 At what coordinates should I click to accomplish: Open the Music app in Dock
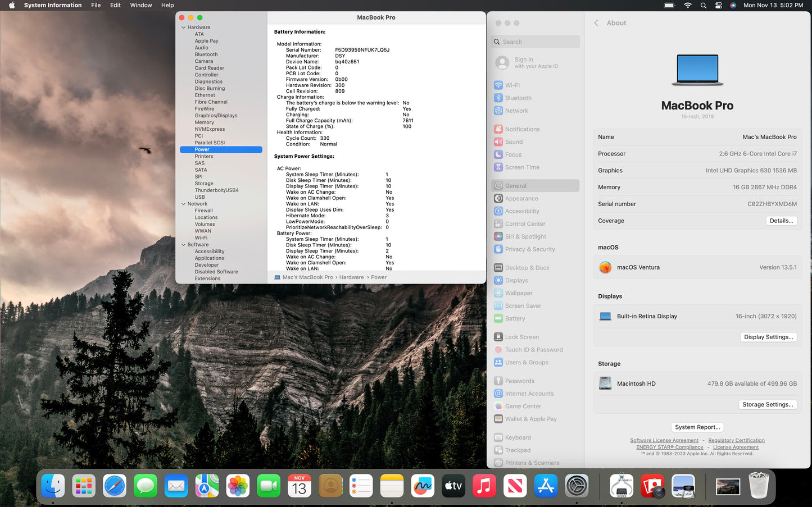pyautogui.click(x=484, y=486)
